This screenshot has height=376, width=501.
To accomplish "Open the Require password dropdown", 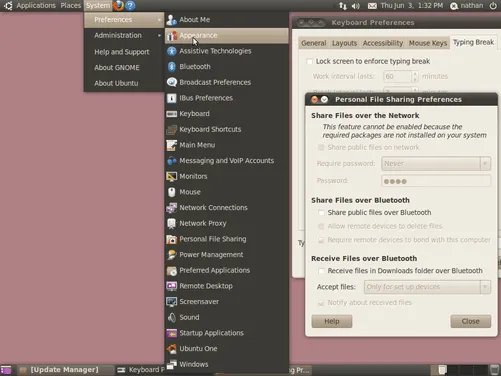I will pyautogui.click(x=436, y=164).
